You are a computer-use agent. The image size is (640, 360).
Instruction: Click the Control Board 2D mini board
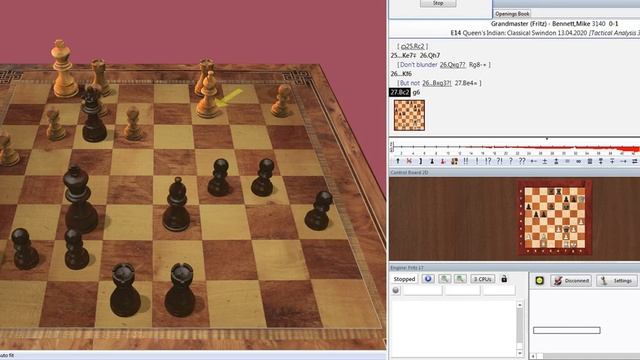554,218
